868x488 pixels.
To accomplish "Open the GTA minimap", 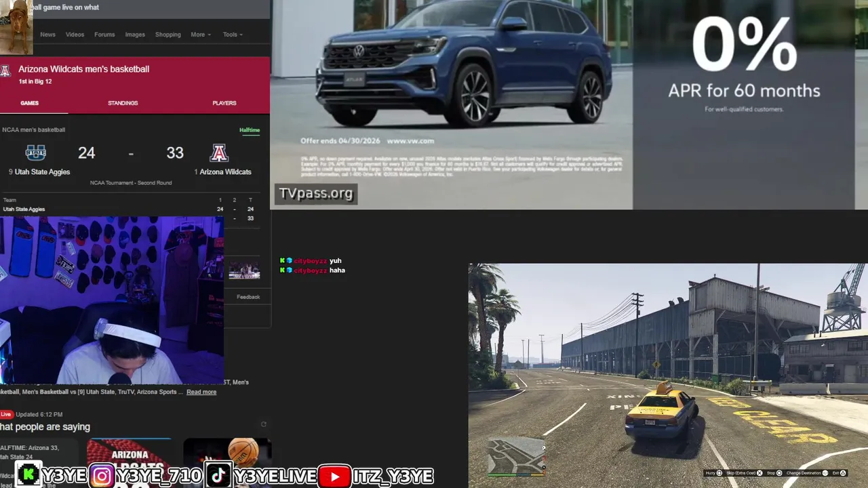I will click(516, 455).
